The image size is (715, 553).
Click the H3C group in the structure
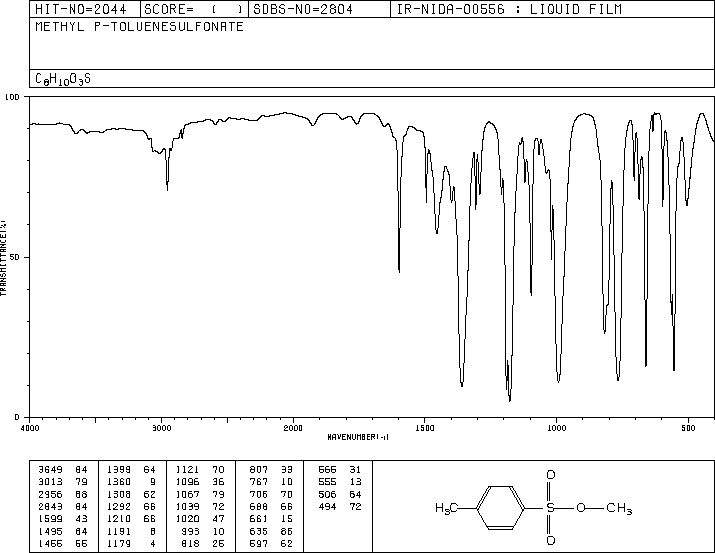(446, 508)
